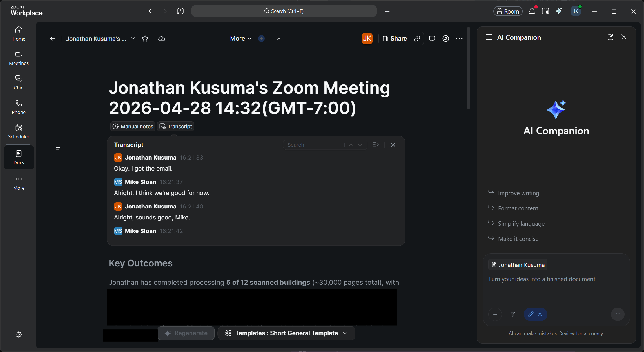This screenshot has height=352, width=644.
Task: Open the comments speech bubble icon
Action: 432,39
